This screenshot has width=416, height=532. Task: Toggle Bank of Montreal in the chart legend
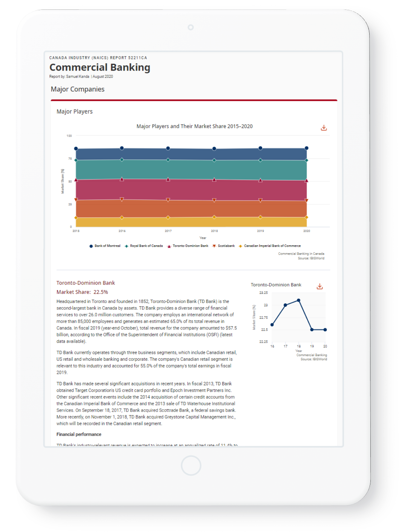click(104, 246)
